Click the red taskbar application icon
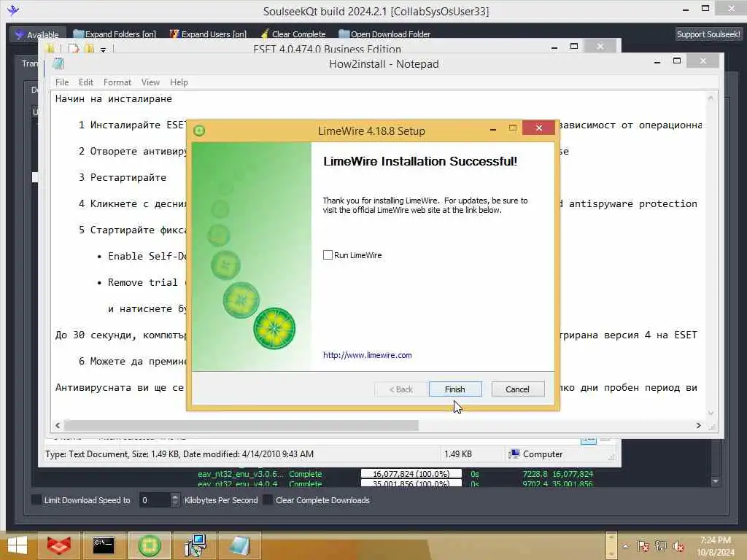This screenshot has width=747, height=560. pyautogui.click(x=58, y=545)
